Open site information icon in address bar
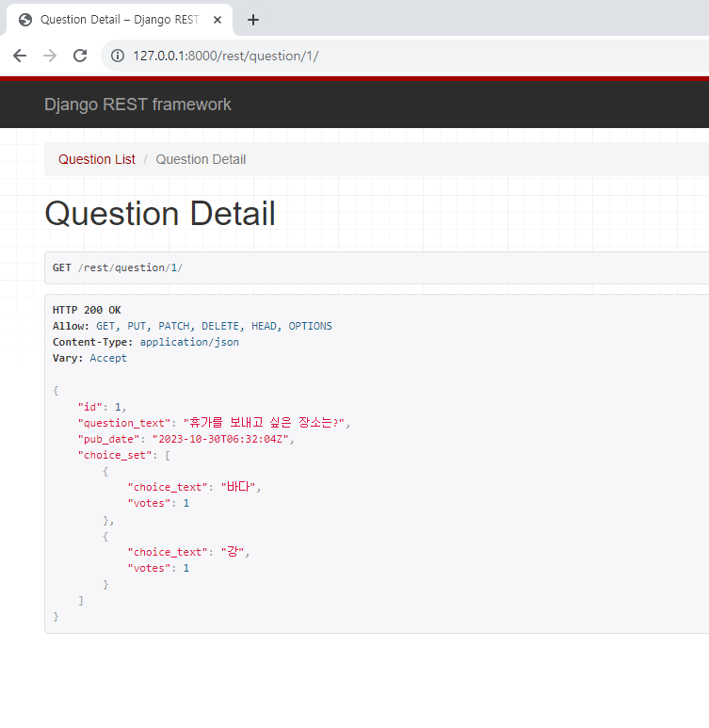The image size is (709, 728). pyautogui.click(x=118, y=56)
